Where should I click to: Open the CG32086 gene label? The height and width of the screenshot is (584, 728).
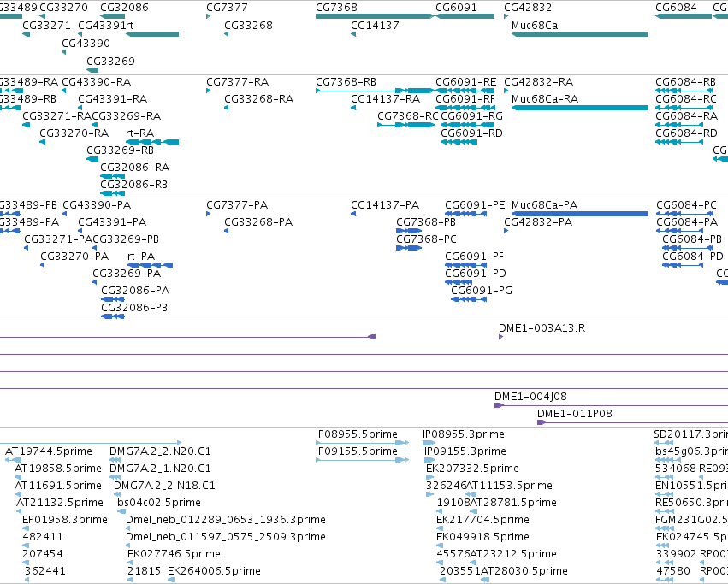pyautogui.click(x=124, y=8)
